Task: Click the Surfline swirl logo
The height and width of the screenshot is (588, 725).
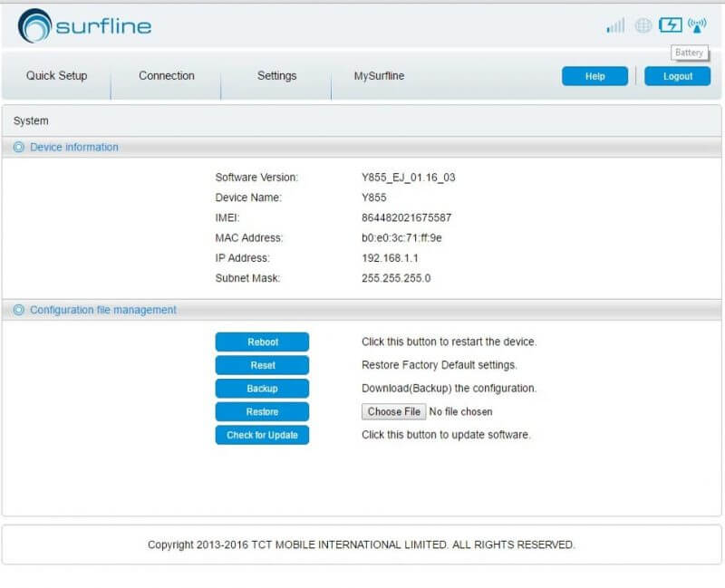Action: 34,26
